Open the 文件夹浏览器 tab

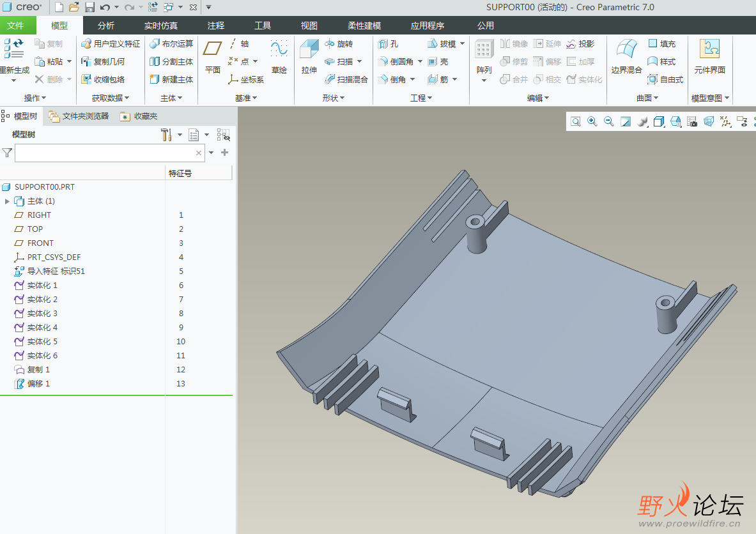click(x=79, y=116)
